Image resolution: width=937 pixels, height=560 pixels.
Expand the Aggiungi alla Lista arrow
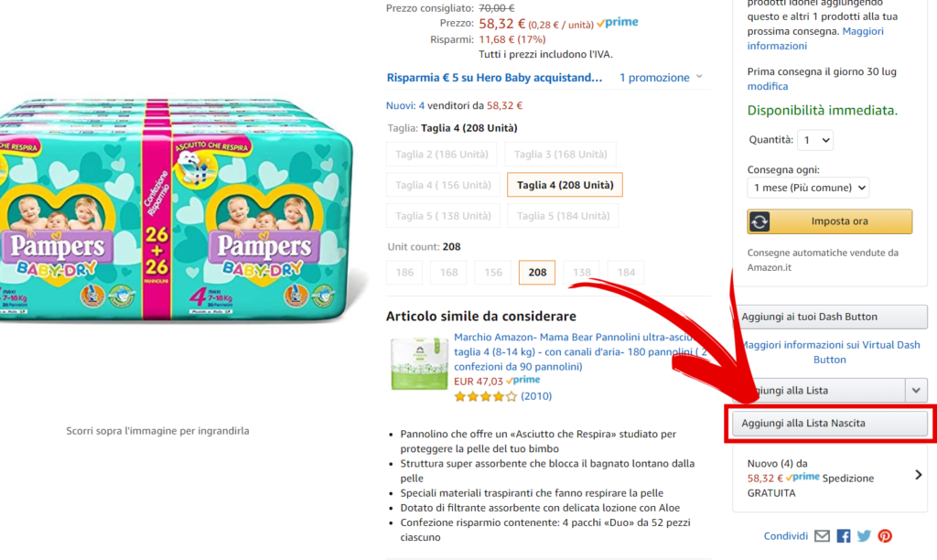(917, 391)
